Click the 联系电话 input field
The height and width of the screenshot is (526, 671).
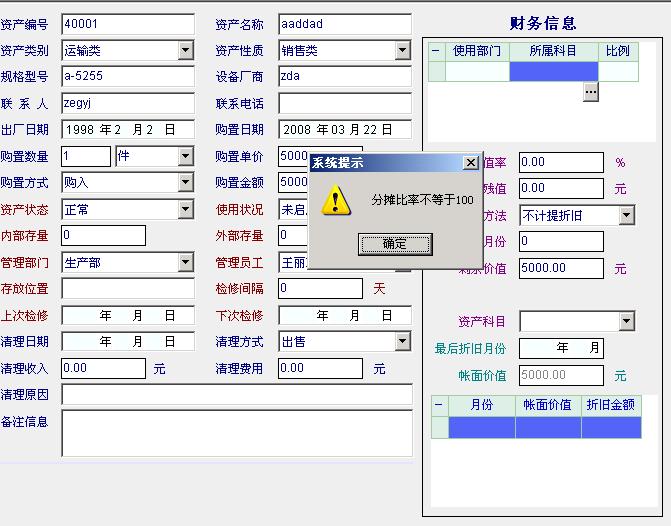[x=344, y=103]
